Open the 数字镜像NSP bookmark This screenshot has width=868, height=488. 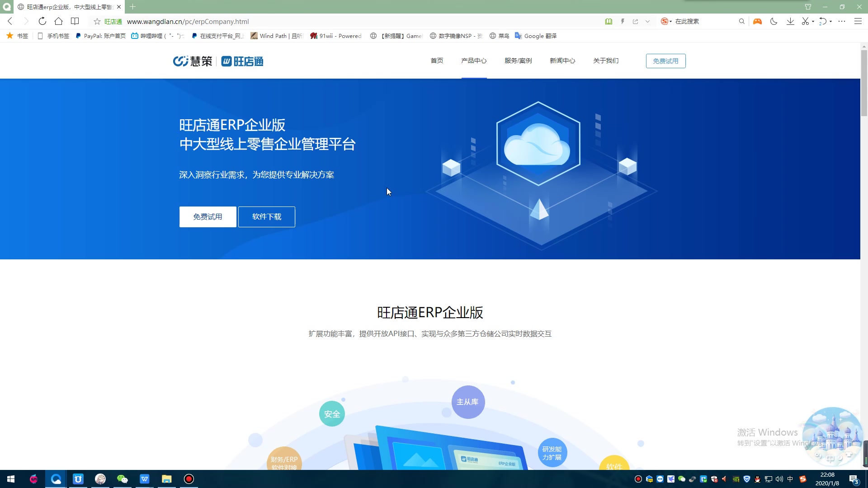click(456, 36)
